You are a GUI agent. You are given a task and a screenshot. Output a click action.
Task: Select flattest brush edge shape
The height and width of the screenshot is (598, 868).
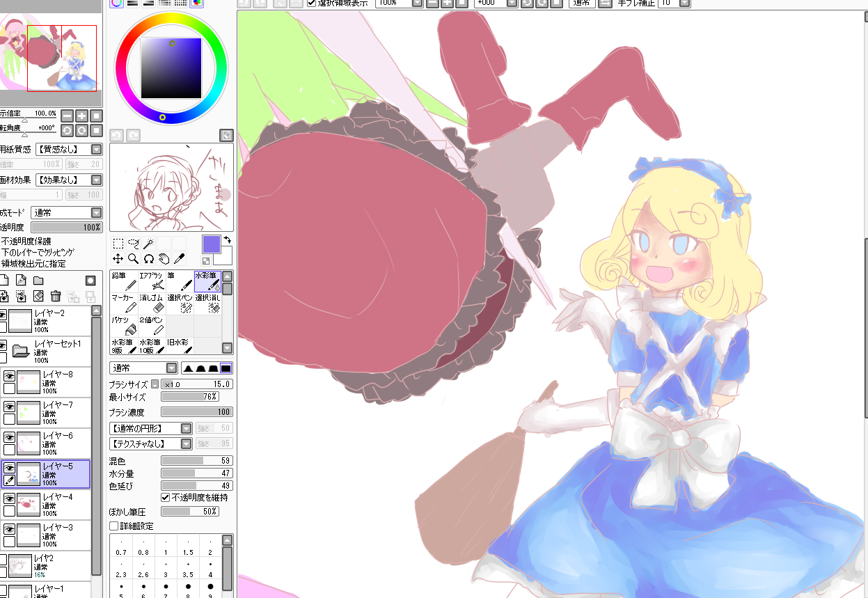point(226,368)
